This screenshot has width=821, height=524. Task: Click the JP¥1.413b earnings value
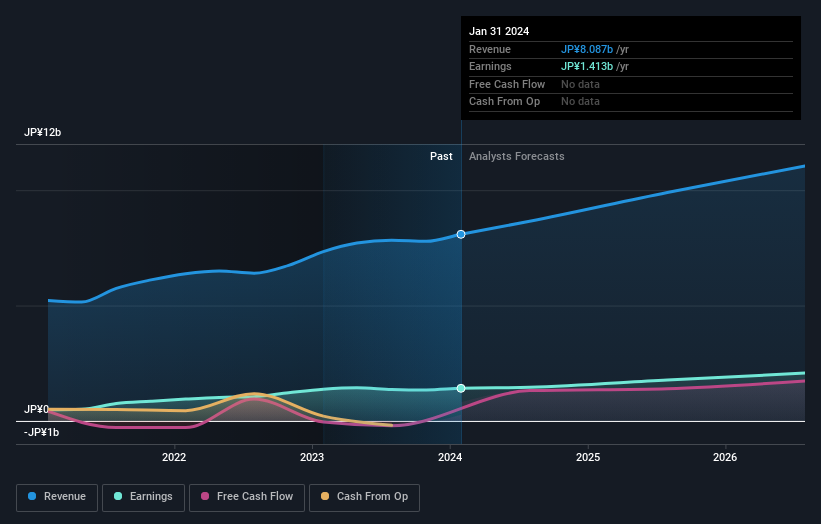pos(587,66)
